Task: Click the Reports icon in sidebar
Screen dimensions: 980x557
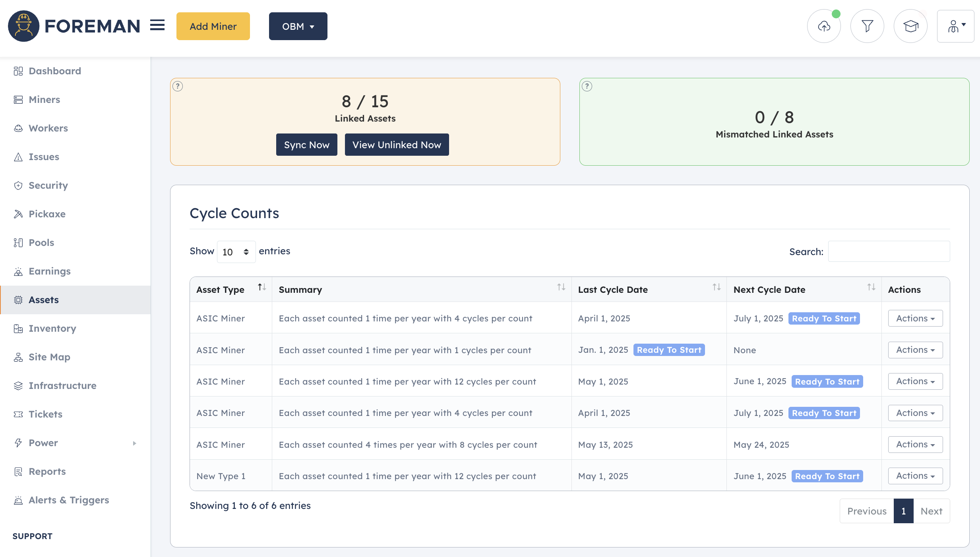Action: tap(18, 472)
